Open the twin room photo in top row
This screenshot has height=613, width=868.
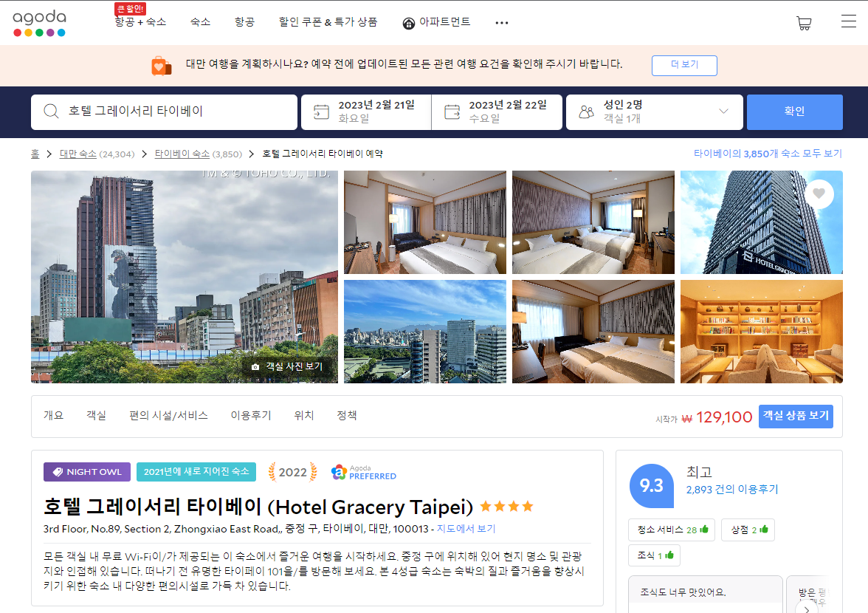[593, 222]
